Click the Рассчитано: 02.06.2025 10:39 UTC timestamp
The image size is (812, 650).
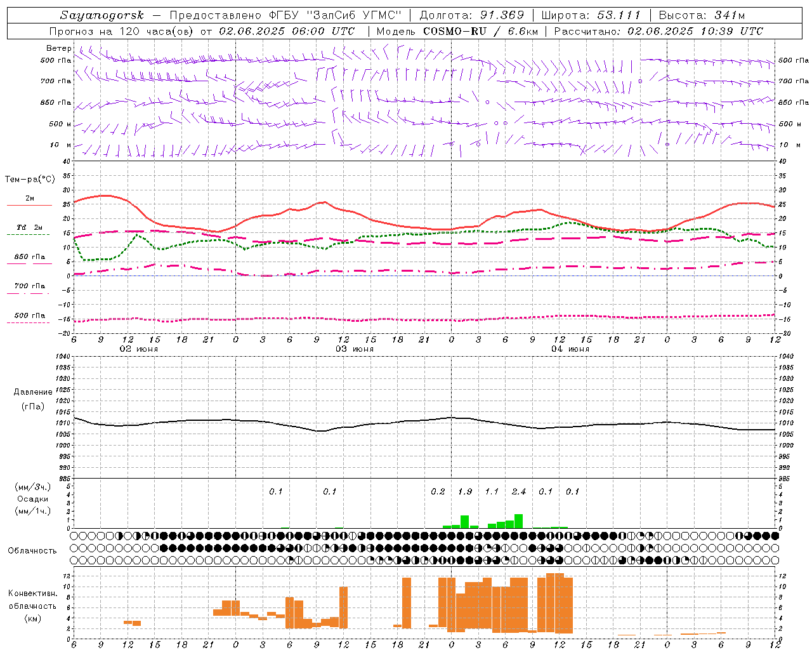pos(658,31)
